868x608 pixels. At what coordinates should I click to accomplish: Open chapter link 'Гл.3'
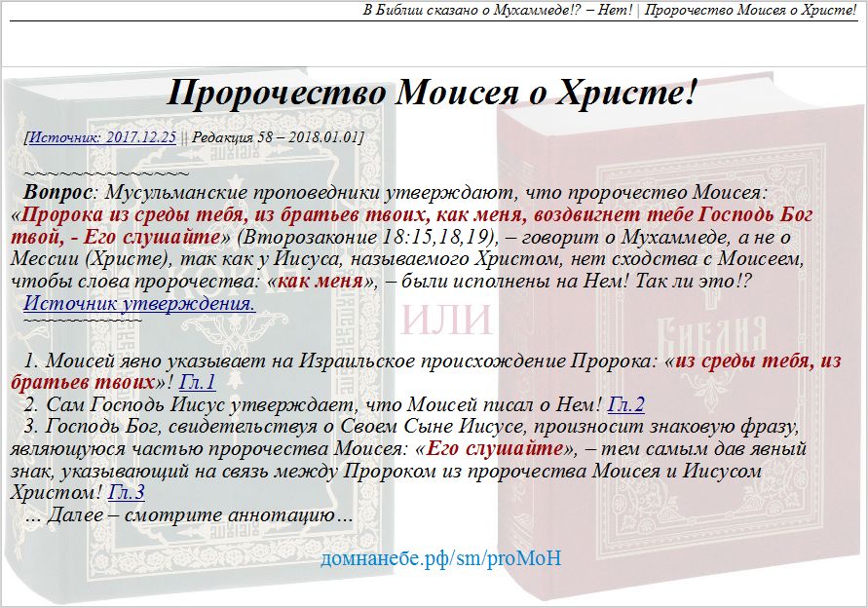[x=127, y=492]
